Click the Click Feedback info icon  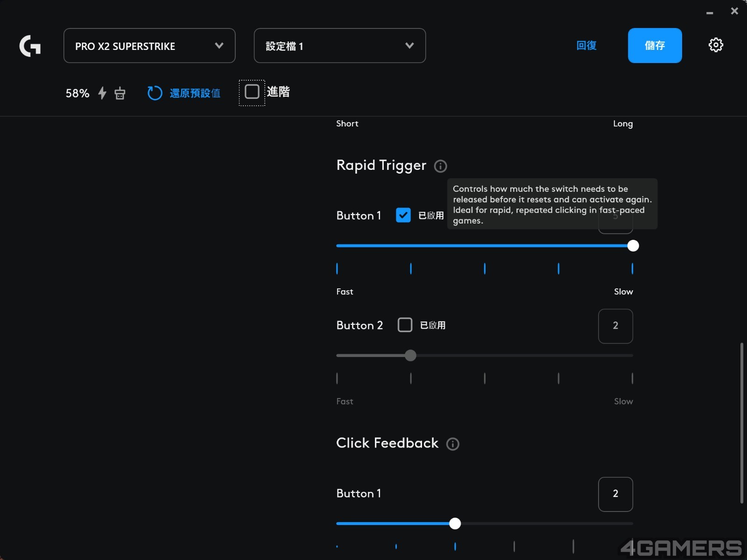pyautogui.click(x=452, y=444)
